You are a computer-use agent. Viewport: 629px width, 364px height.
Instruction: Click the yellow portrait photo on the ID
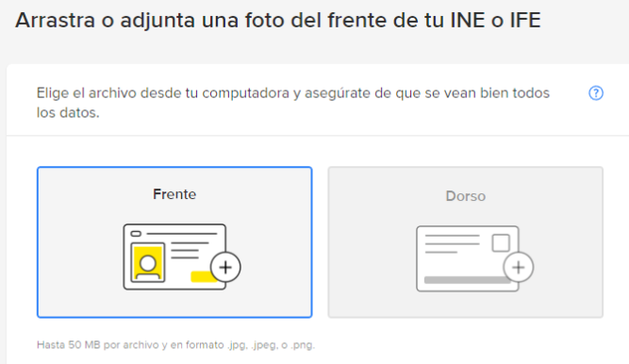(148, 263)
